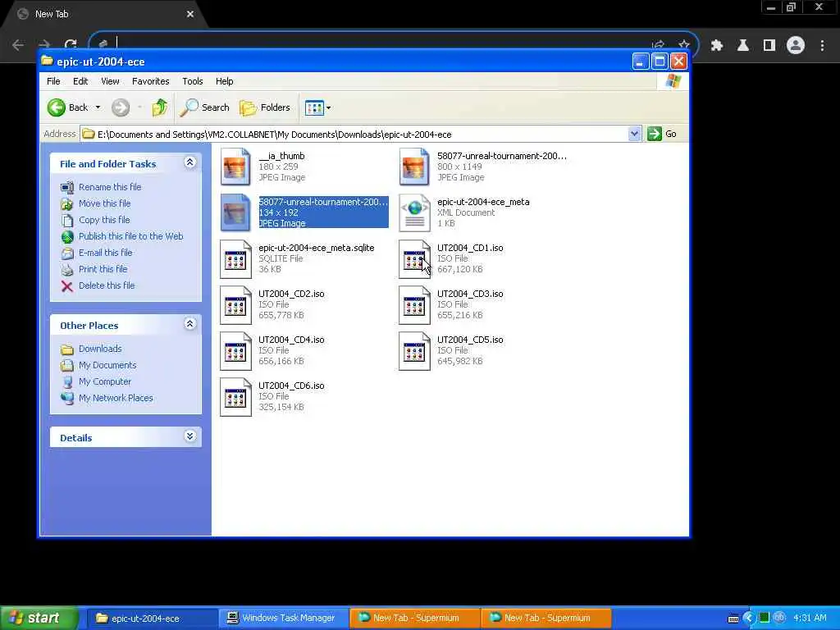Go up one folder level
The width and height of the screenshot is (840, 630).
click(x=160, y=107)
